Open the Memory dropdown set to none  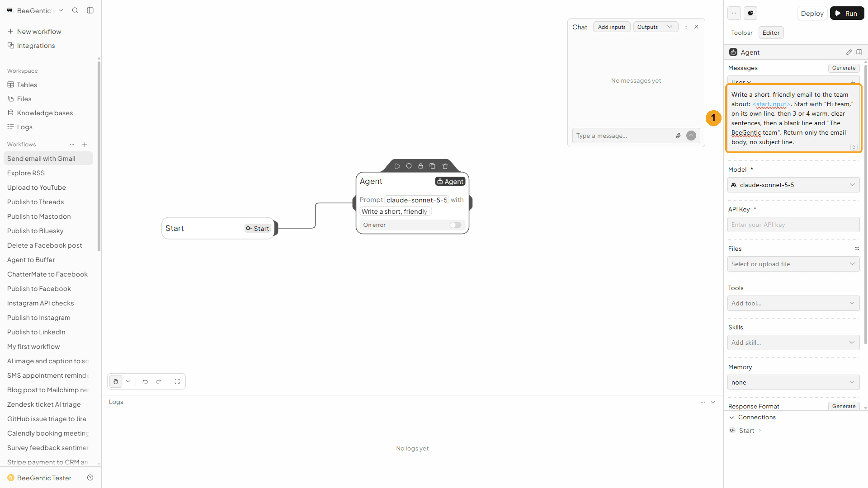(x=793, y=382)
